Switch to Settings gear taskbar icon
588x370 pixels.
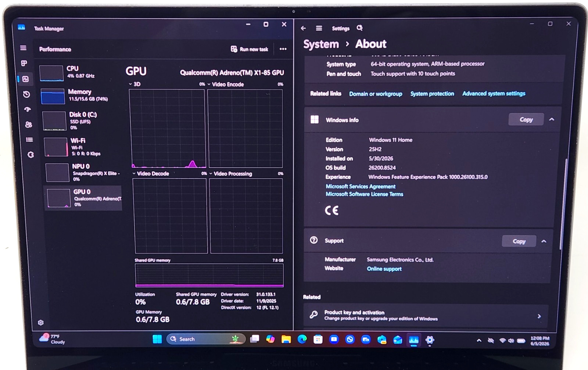click(x=430, y=340)
